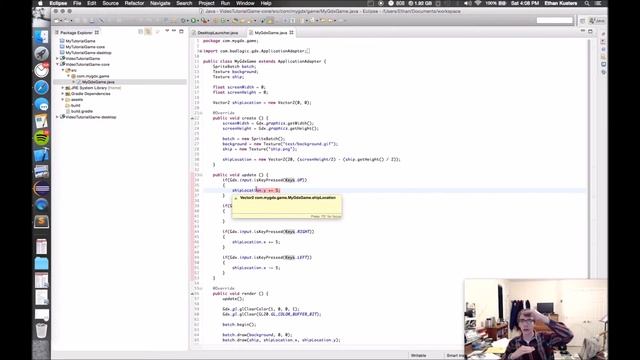Open the Refactor menu
Screen dimensions: 640x360
(134, 3)
